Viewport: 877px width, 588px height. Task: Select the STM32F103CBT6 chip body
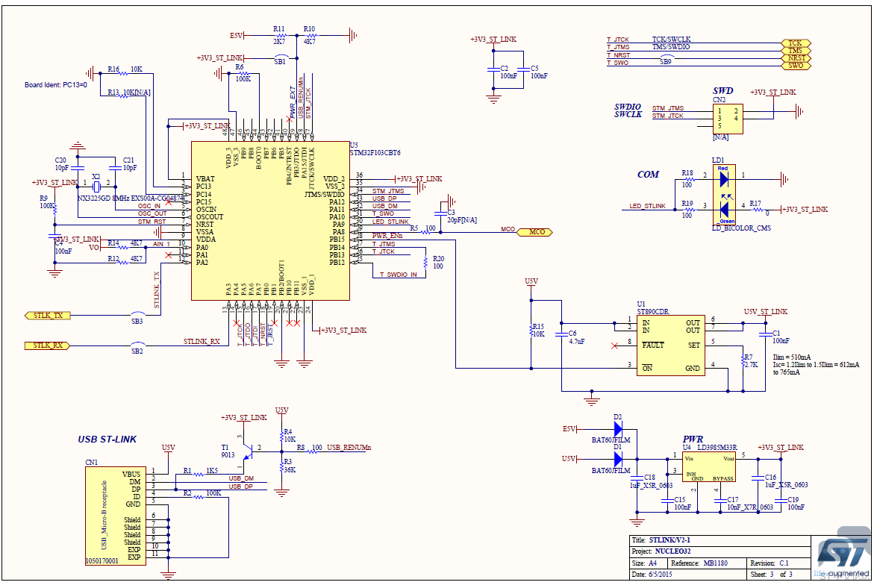click(x=269, y=221)
